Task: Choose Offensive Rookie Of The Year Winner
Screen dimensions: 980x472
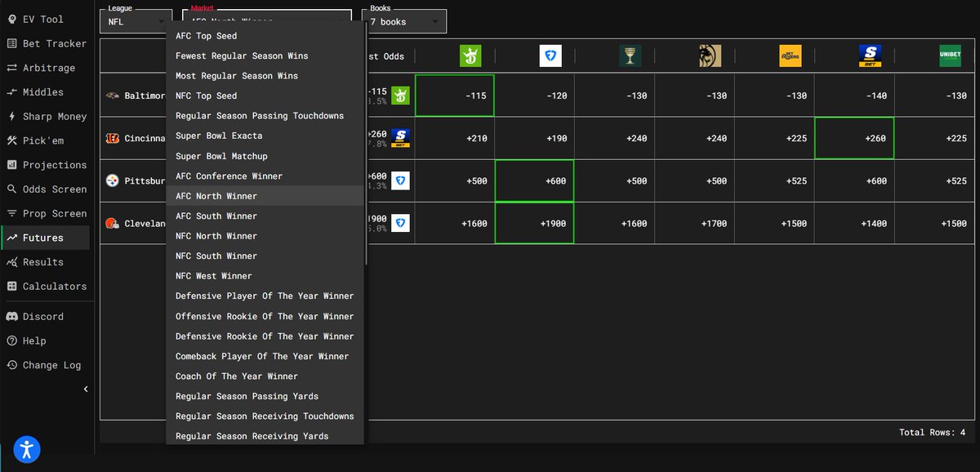Action: [x=265, y=316]
